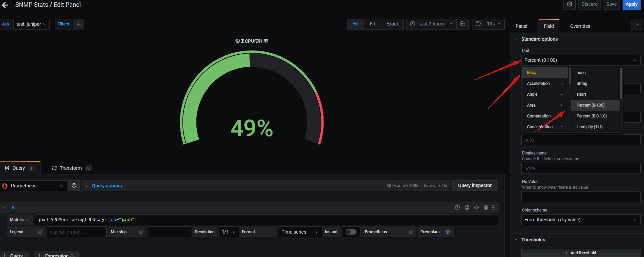Click the Display name input field
644x257 pixels.
pyautogui.click(x=580, y=168)
